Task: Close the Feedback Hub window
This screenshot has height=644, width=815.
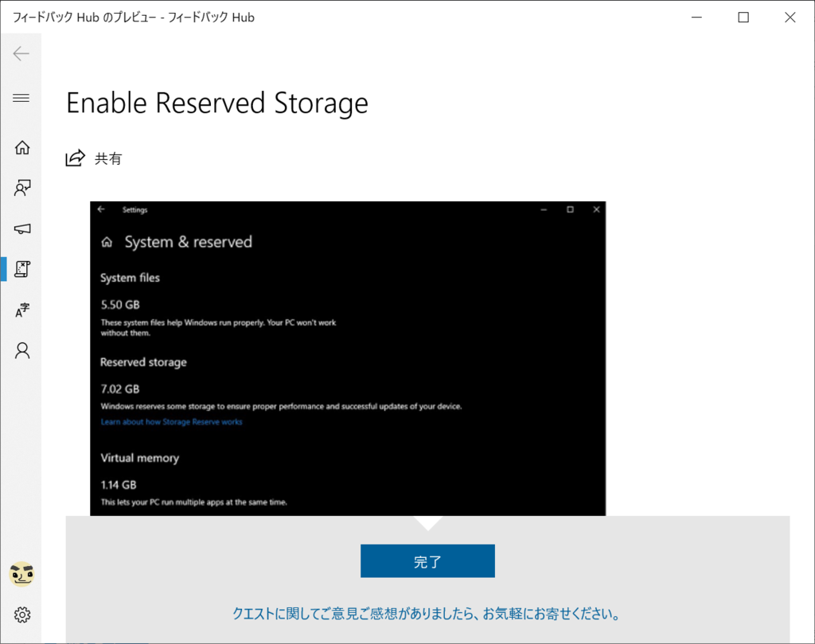Action: (x=790, y=18)
